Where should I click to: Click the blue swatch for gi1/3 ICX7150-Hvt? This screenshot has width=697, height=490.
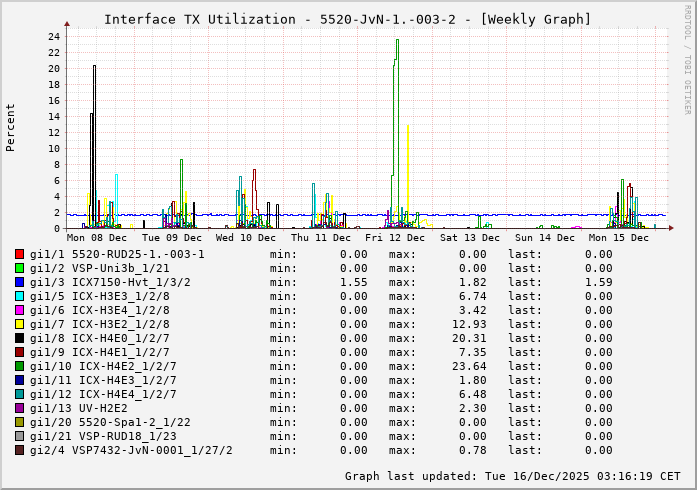(19, 282)
